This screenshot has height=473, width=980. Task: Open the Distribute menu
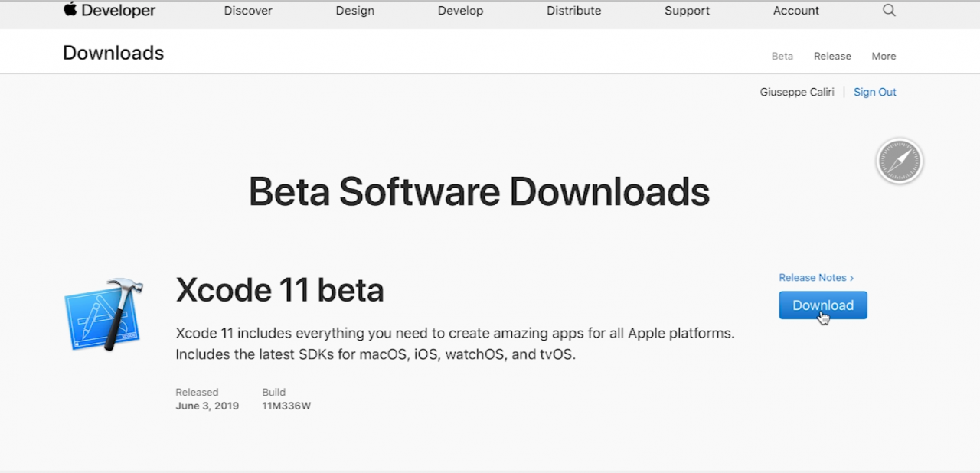click(x=573, y=11)
